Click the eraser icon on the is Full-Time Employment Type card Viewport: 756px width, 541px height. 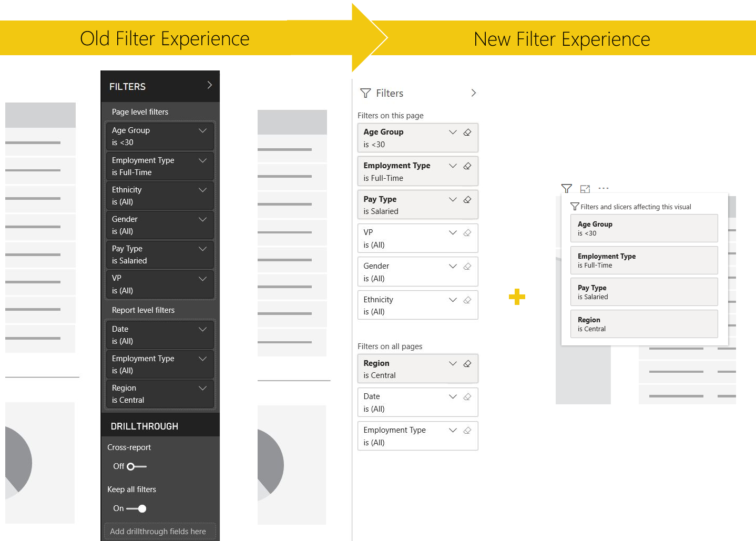(467, 166)
